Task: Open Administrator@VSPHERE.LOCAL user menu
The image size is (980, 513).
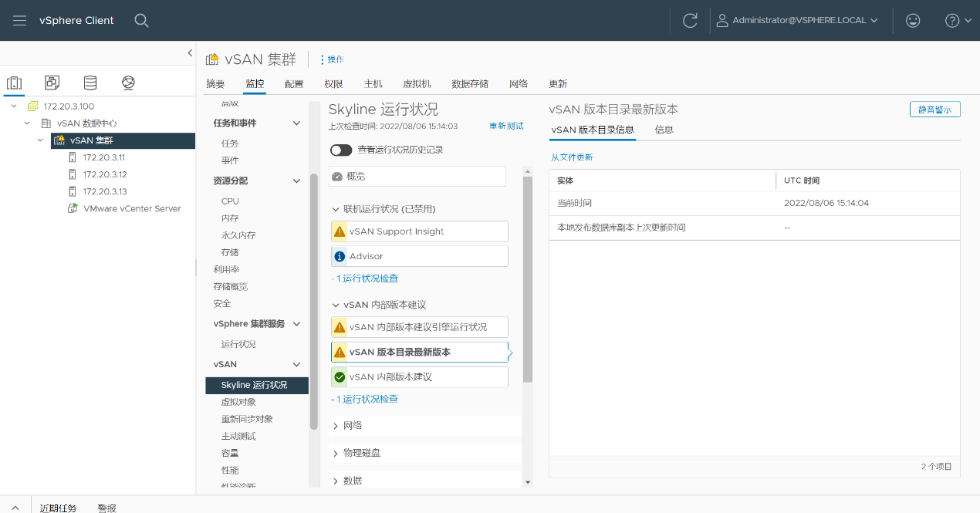Action: click(x=798, y=20)
